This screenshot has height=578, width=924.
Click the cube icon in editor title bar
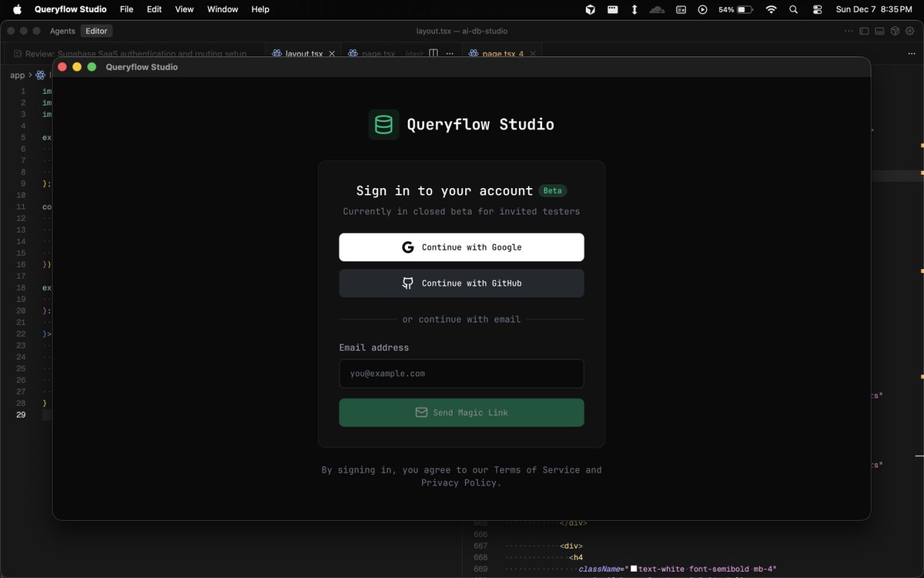(895, 31)
